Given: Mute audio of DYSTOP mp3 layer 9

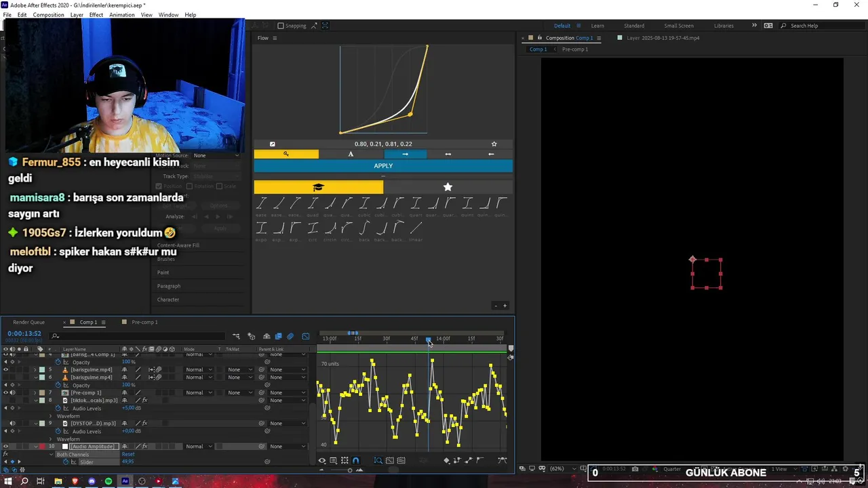Looking at the screenshot, I should (x=12, y=423).
